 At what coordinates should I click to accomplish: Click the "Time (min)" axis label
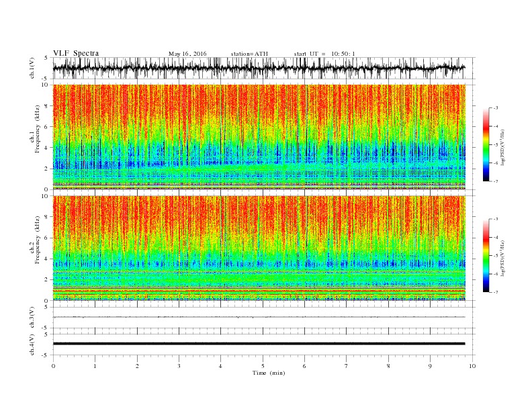tap(269, 373)
